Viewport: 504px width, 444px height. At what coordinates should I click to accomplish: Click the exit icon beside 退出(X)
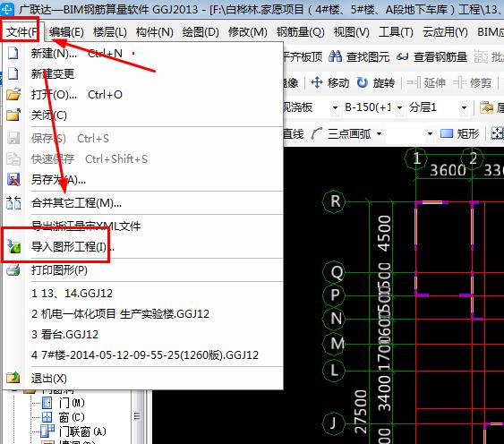pos(13,378)
